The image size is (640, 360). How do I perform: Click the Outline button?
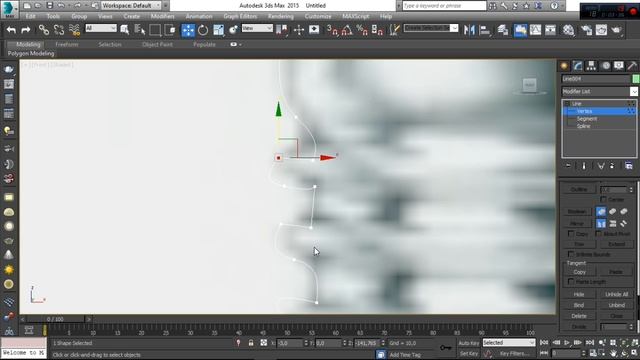579,189
